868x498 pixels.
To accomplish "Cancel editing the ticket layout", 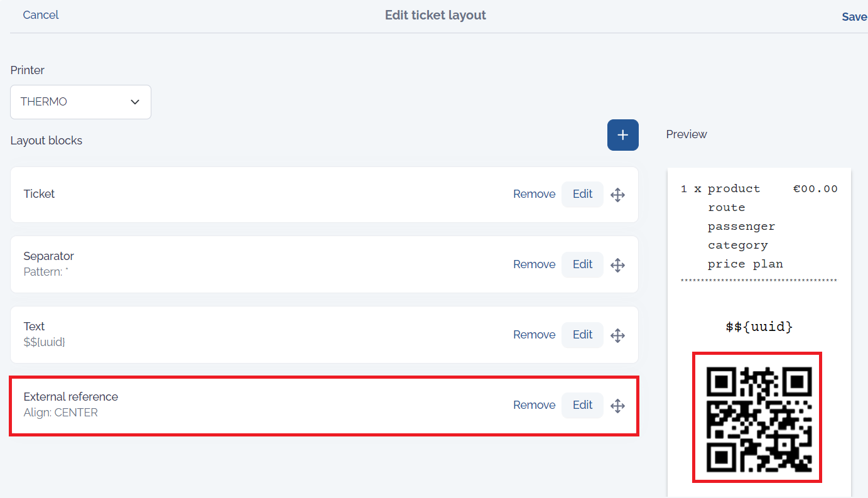I will [x=41, y=15].
